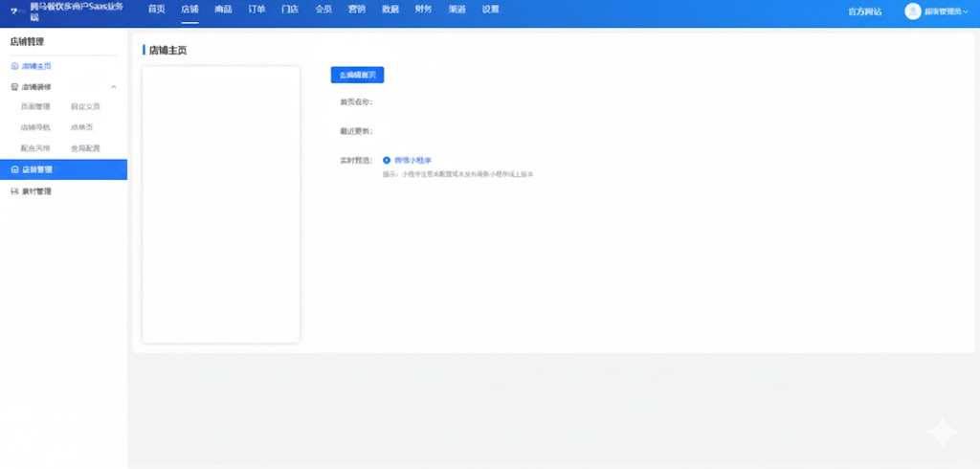This screenshot has width=980, height=469.
Task: Click the app logo in top-left corner
Action: click(x=14, y=11)
